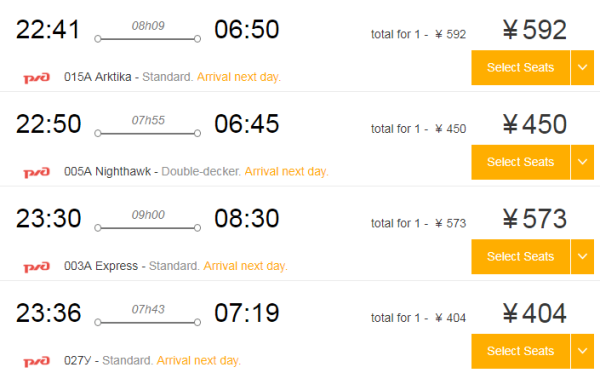Click the RZD logo beside 003A Express
This screenshot has width=600, height=373.
[37, 267]
